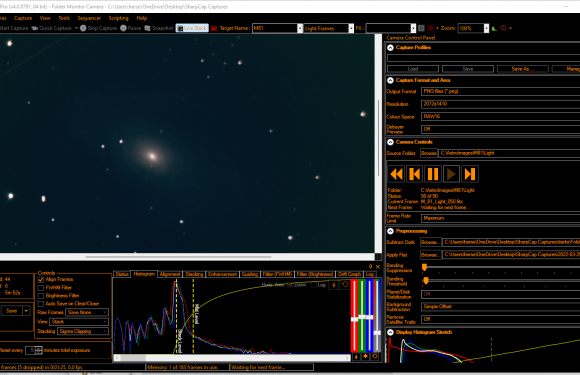Enable the FWHM Filter checkbox
Viewport: 580px width, 375px height.
pyautogui.click(x=41, y=288)
